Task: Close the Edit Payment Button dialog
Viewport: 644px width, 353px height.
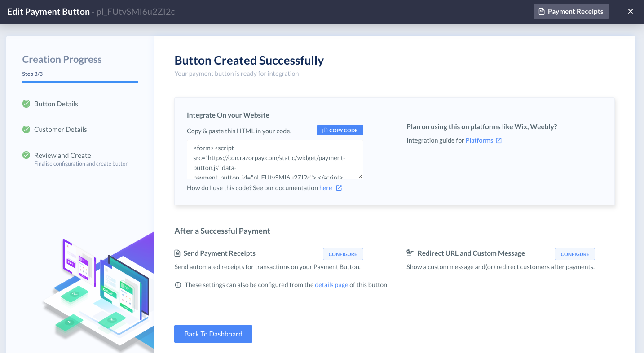Action: pyautogui.click(x=631, y=12)
